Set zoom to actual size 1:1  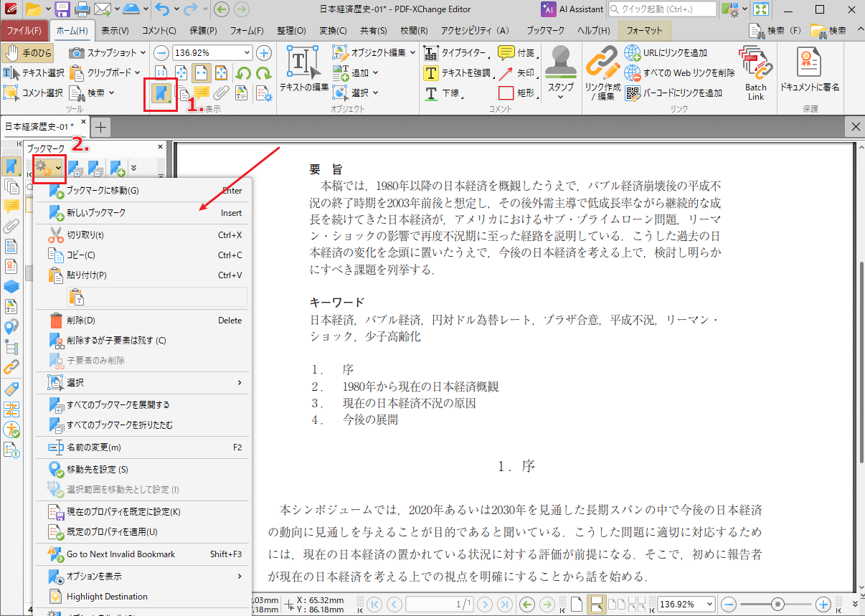[161, 72]
